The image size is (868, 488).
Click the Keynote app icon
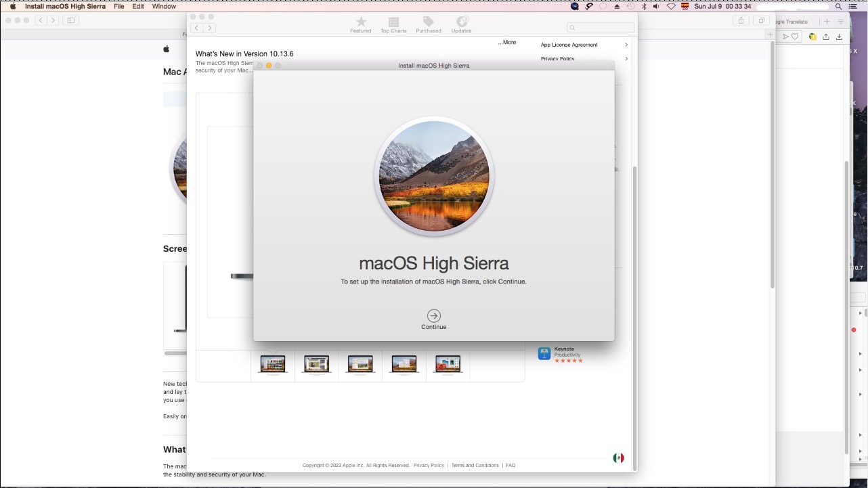coord(544,354)
